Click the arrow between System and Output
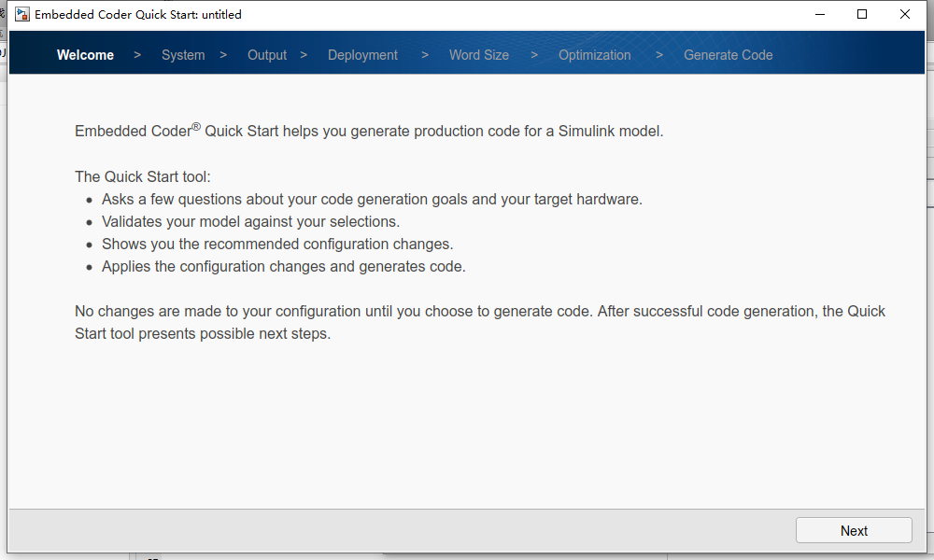Viewport: 934px width, 560px height. click(x=223, y=55)
